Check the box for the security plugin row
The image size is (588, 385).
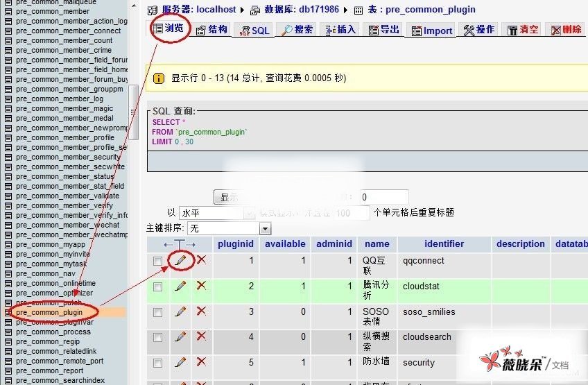[158, 363]
